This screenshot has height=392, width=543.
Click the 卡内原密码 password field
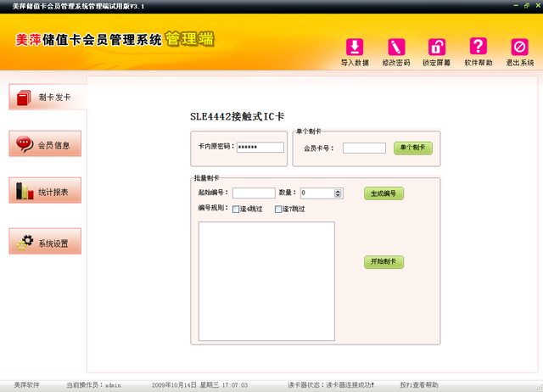coord(260,147)
